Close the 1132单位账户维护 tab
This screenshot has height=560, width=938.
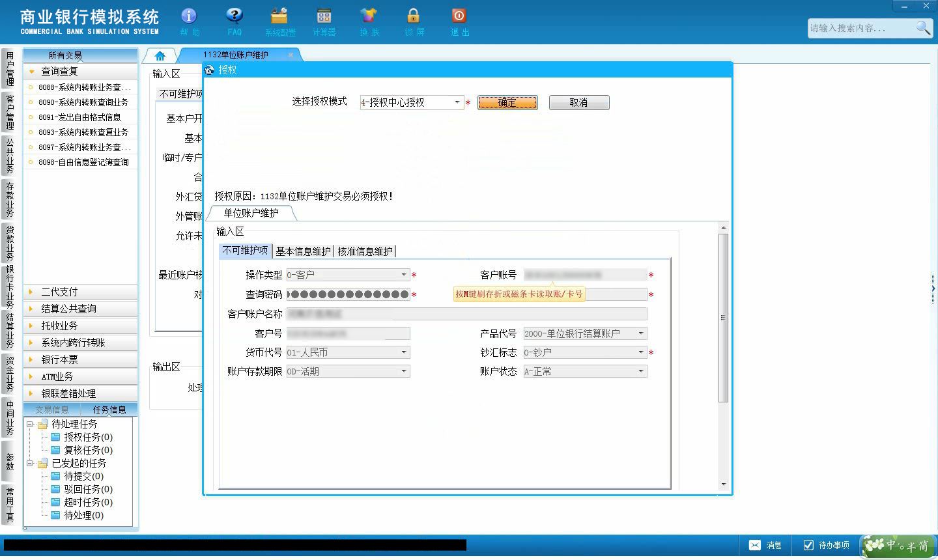[x=291, y=55]
